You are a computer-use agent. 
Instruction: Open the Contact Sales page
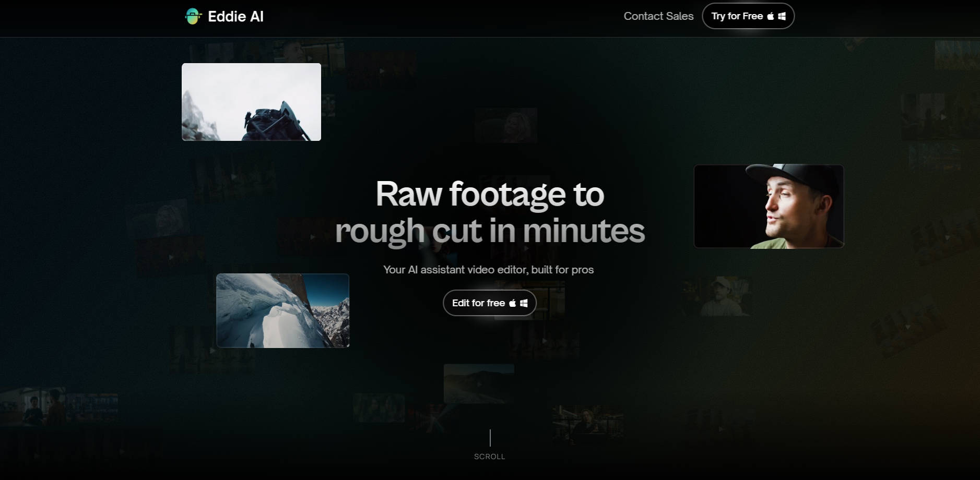tap(658, 16)
